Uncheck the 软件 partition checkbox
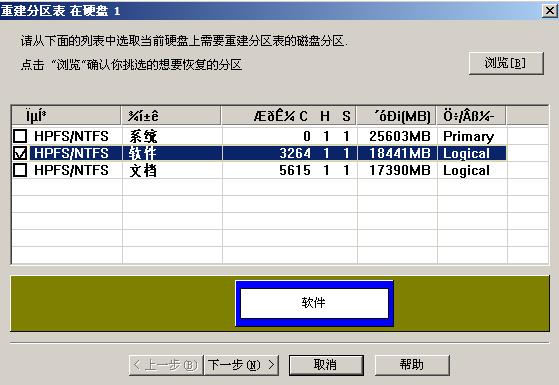Screen dimensions: 559x385 point(20,153)
